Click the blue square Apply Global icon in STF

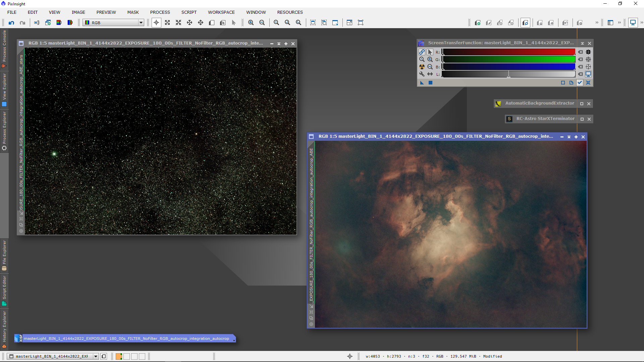pos(430,83)
